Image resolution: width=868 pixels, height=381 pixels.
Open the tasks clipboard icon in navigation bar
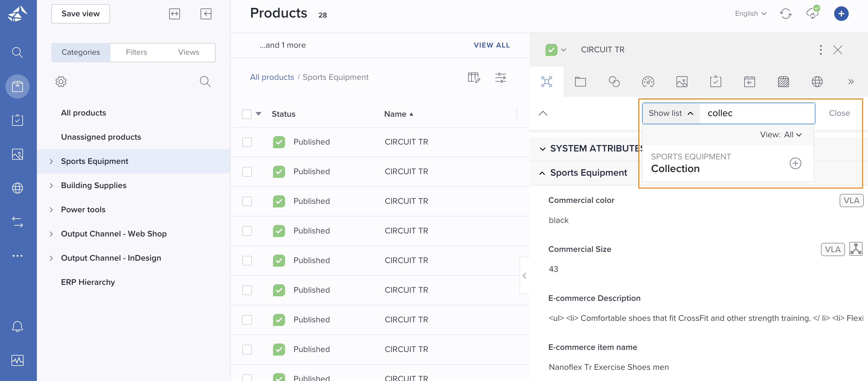click(x=18, y=120)
